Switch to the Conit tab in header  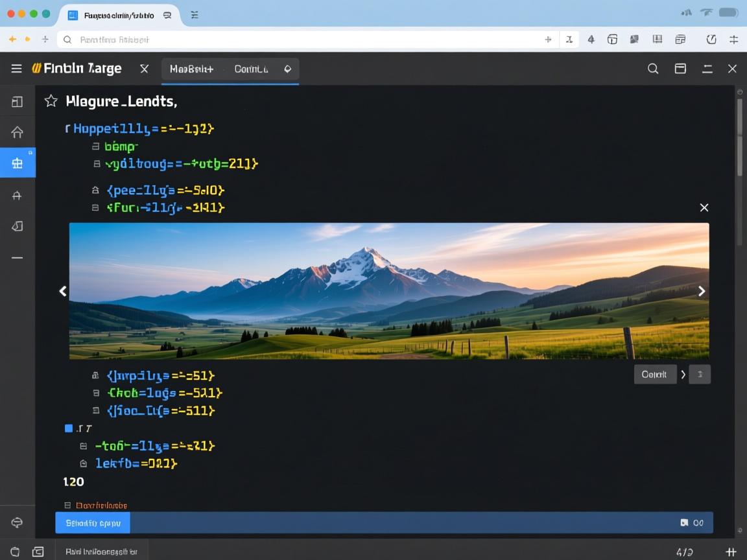251,69
